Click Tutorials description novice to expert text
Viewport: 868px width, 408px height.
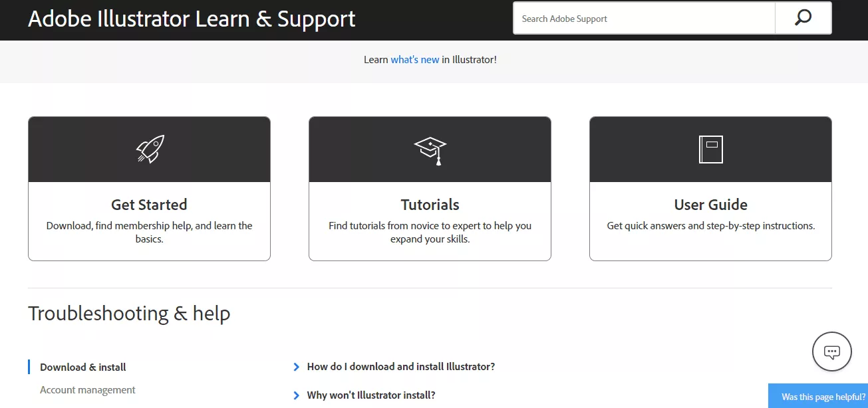[x=430, y=232]
